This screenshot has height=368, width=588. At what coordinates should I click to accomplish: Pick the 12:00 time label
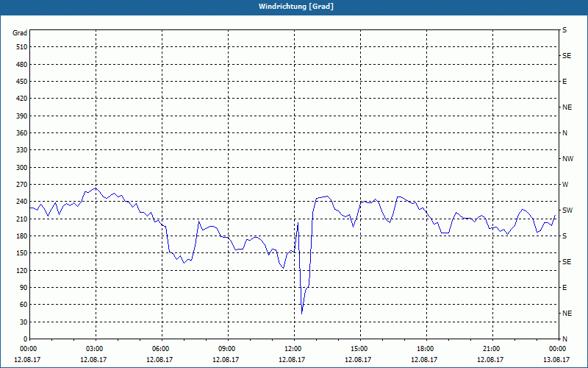coord(292,349)
